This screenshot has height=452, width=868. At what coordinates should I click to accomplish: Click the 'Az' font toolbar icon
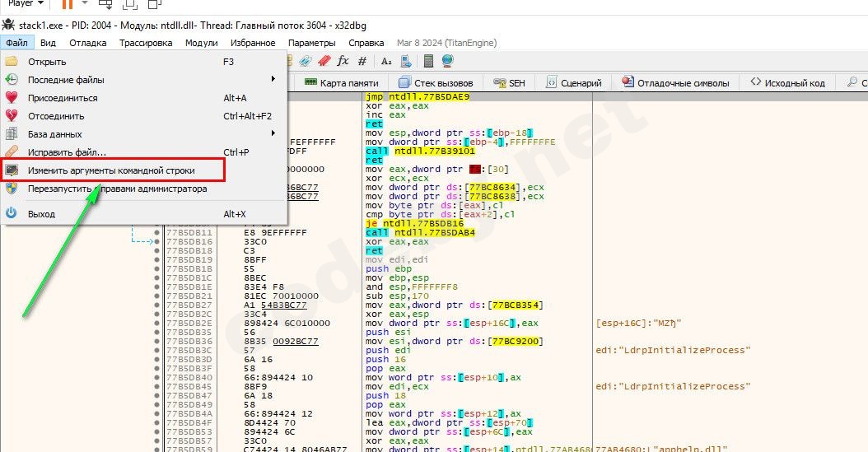386,61
